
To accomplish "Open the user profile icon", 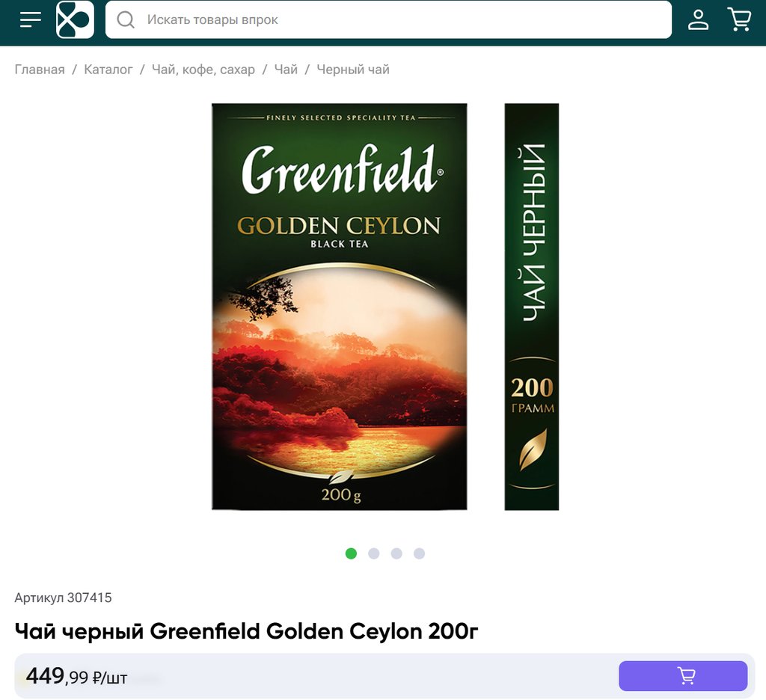I will pos(698,19).
